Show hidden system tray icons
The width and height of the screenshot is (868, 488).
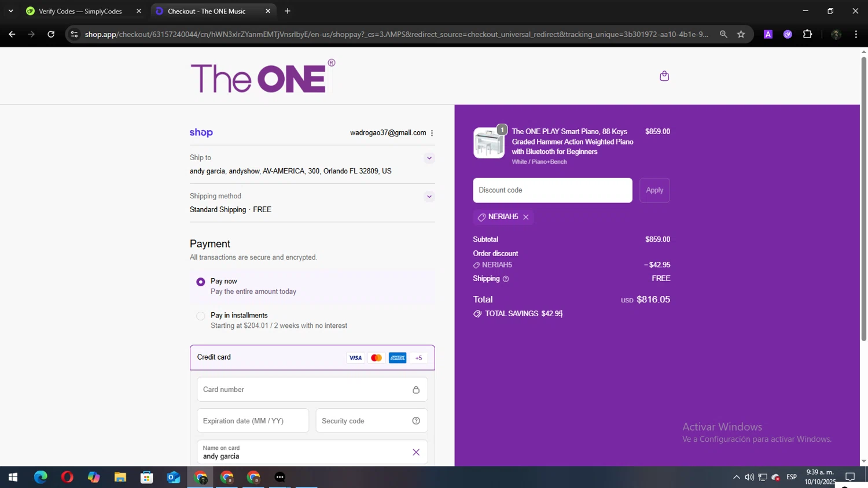click(736, 477)
